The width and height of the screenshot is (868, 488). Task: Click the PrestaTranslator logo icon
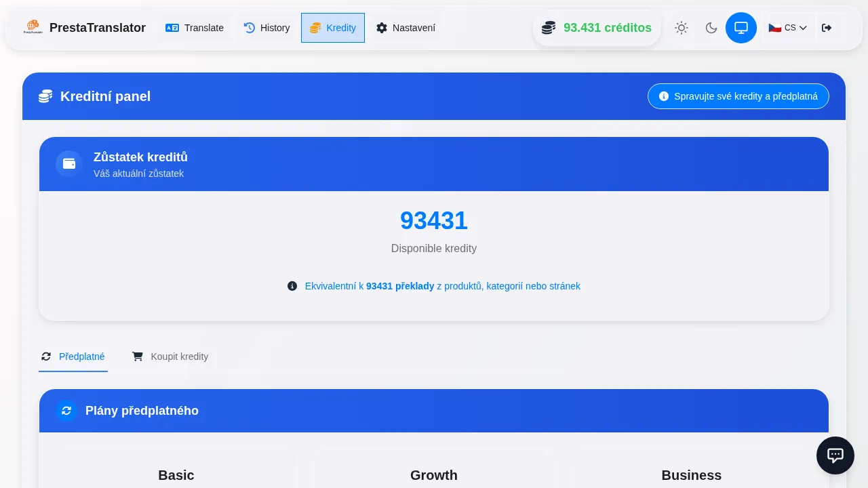pos(33,27)
